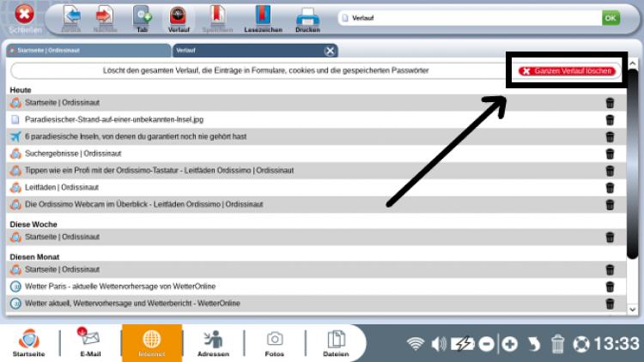Image resolution: width=644 pixels, height=362 pixels.
Task: Click the speaker volume icon
Action: click(x=439, y=344)
